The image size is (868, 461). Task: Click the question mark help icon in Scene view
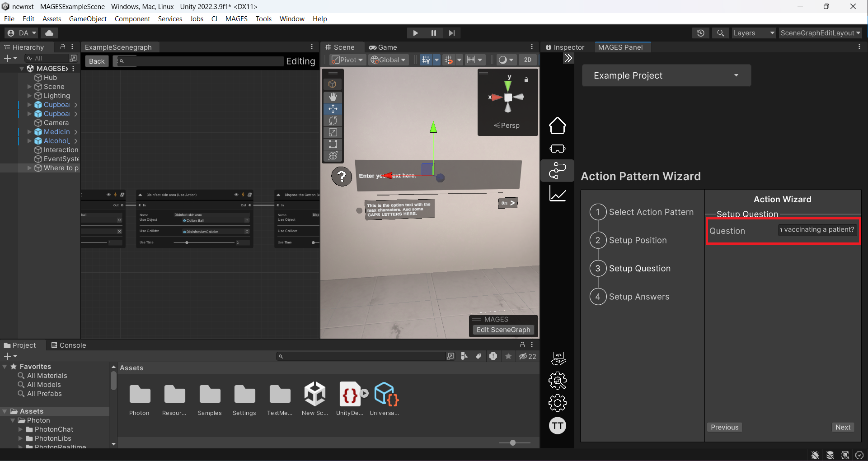[x=342, y=176]
